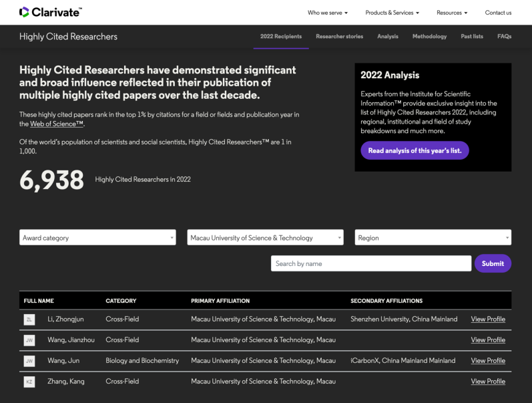View Profile for Li, Zhongjun

tap(488, 319)
